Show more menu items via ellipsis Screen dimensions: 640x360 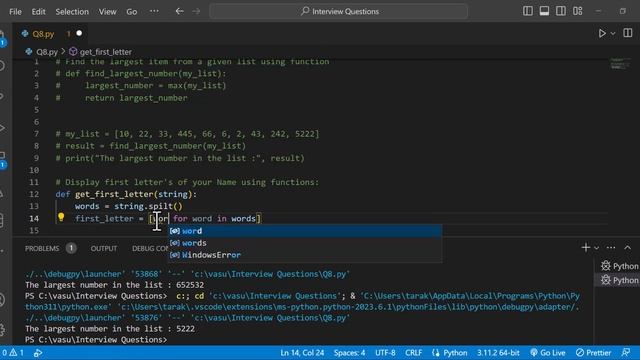click(x=154, y=11)
